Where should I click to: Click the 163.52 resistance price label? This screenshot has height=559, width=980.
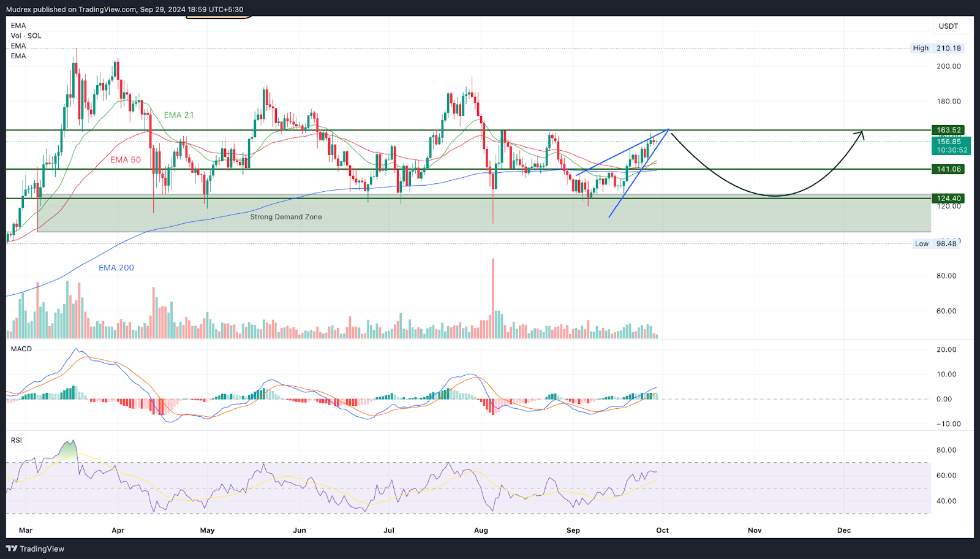pyautogui.click(x=948, y=130)
